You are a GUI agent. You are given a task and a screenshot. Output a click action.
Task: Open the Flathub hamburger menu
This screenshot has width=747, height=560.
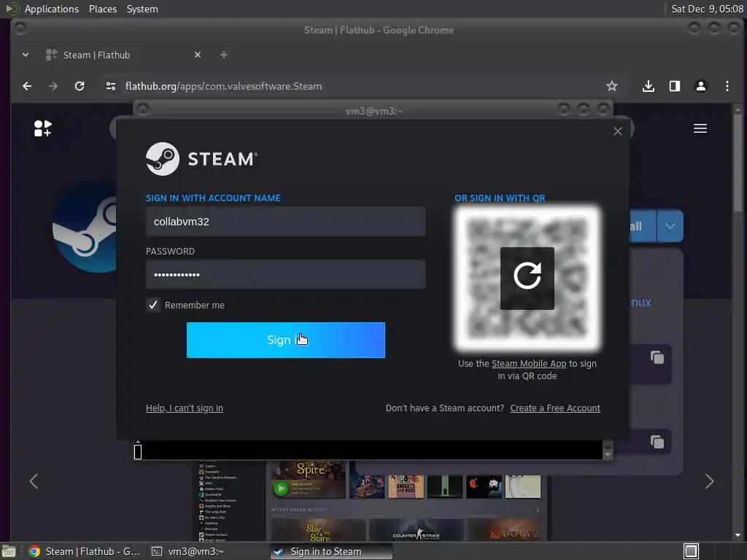click(700, 128)
